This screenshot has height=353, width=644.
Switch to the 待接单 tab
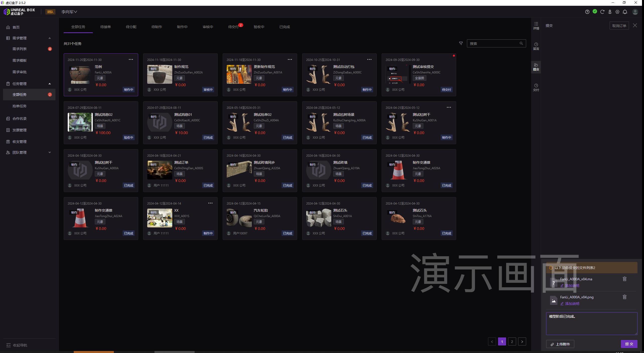pyautogui.click(x=106, y=27)
